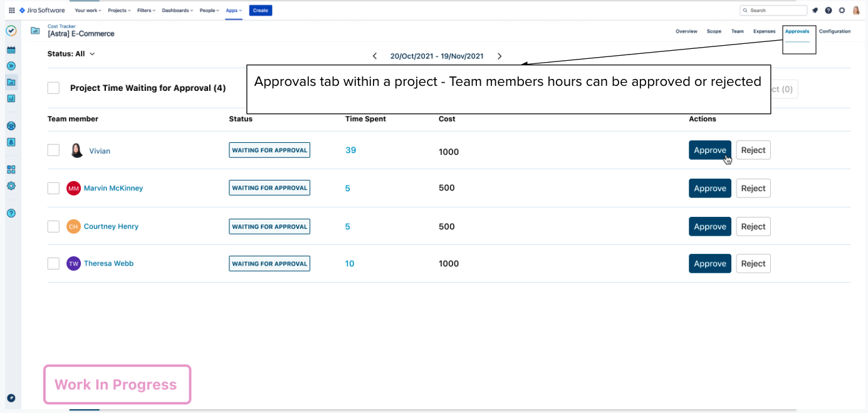Open the help question mark in top bar
The image size is (868, 413).
(x=829, y=11)
